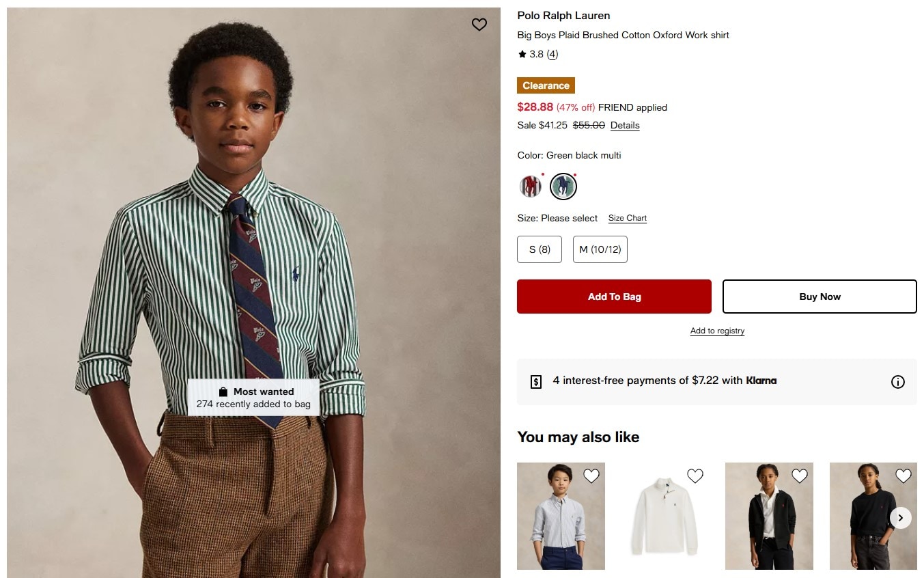Open the 4 reviews link
The width and height of the screenshot is (924, 578).
click(x=552, y=55)
